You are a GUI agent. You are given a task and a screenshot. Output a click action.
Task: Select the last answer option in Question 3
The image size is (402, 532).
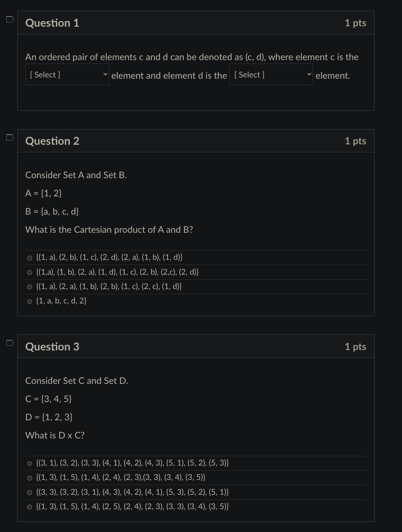[x=30, y=507]
